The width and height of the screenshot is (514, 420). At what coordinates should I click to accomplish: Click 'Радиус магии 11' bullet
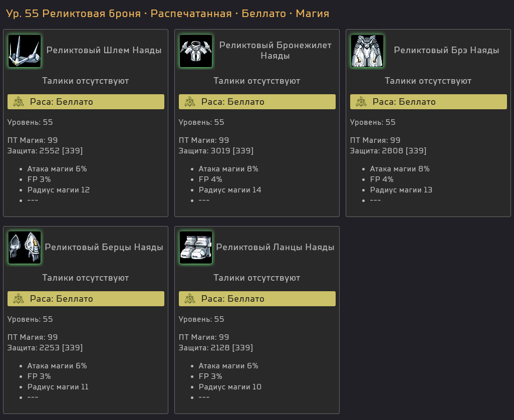pos(58,387)
